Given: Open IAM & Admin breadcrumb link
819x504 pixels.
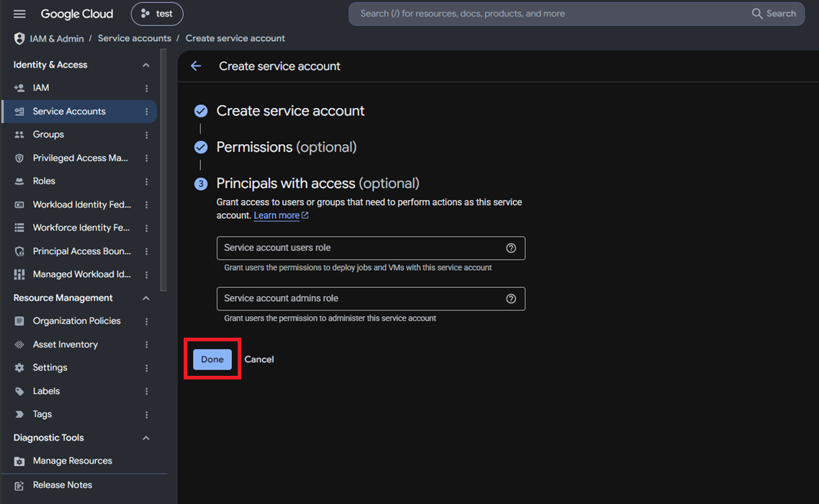Looking at the screenshot, I should [x=56, y=39].
